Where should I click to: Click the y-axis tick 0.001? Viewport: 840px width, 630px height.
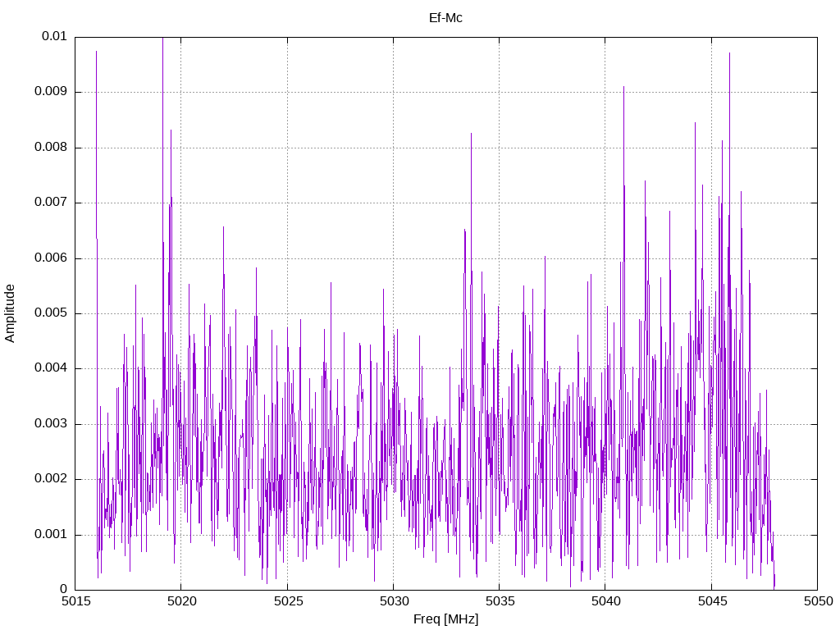51,535
